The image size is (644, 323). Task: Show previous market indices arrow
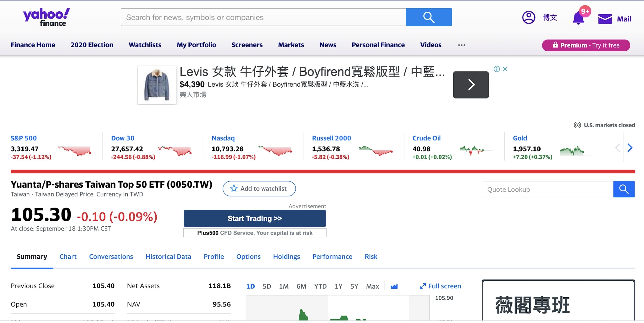pyautogui.click(x=618, y=148)
